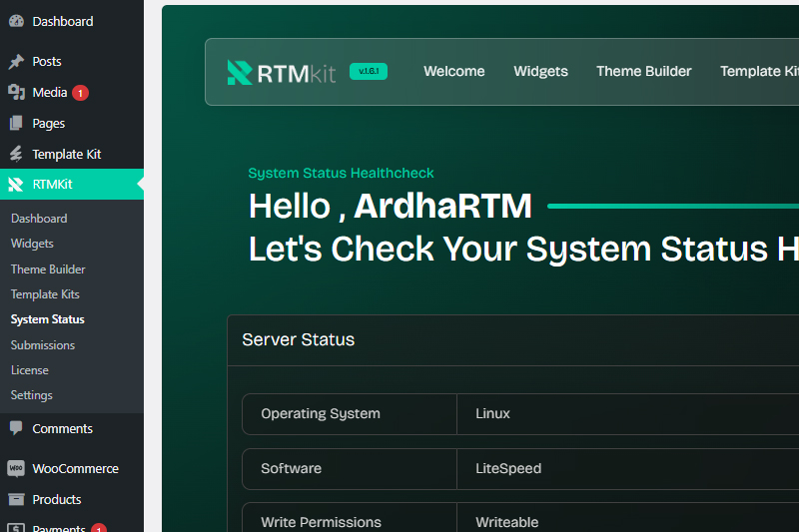Screen dimensions: 799x532
Task: Open the System Status submenu link
Action: [47, 319]
